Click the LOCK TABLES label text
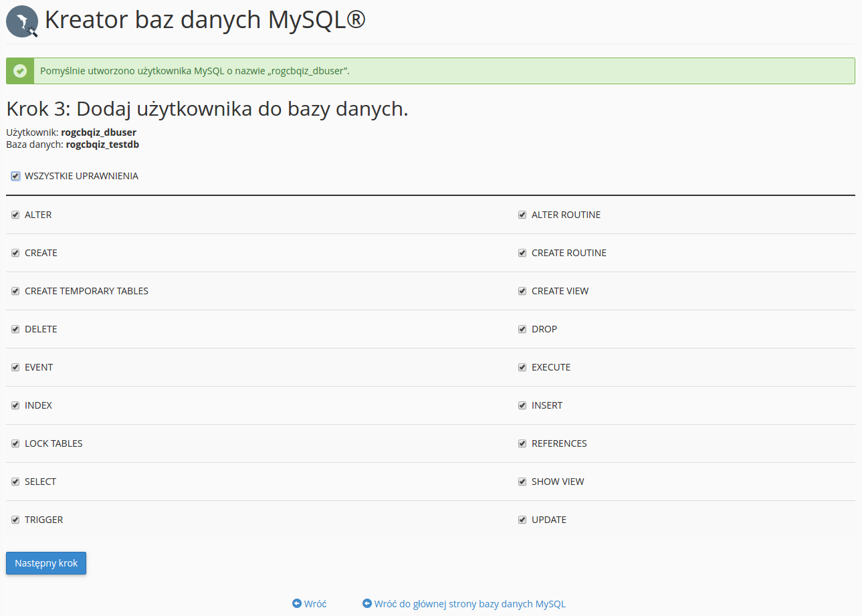Viewport: 862px width, 616px height. 53,443
